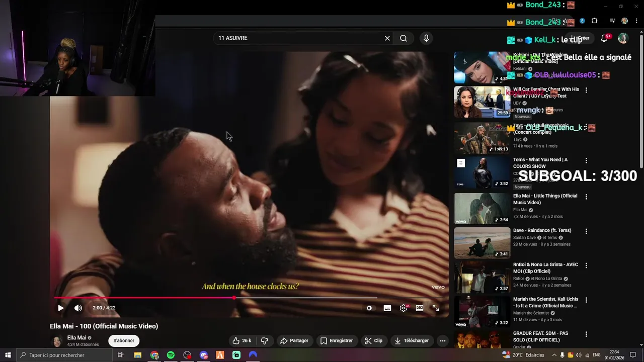The width and height of the screenshot is (644, 362).
Task: Click the taskbar search box
Action: coord(64,355)
